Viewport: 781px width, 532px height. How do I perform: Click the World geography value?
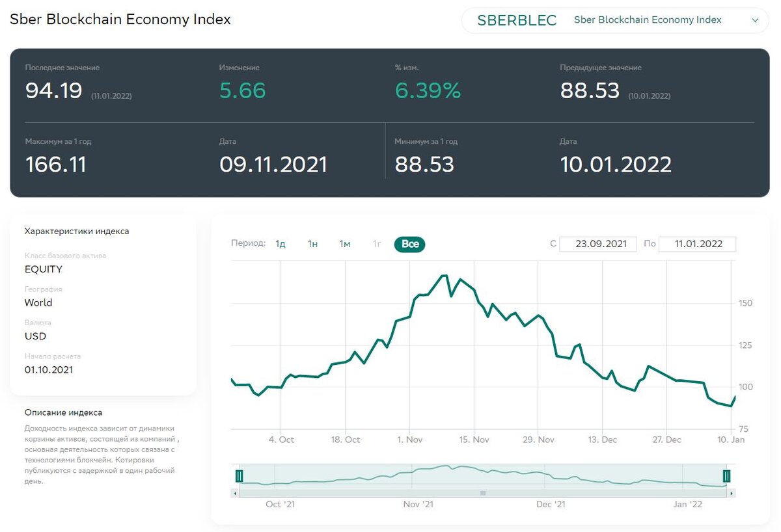point(38,302)
